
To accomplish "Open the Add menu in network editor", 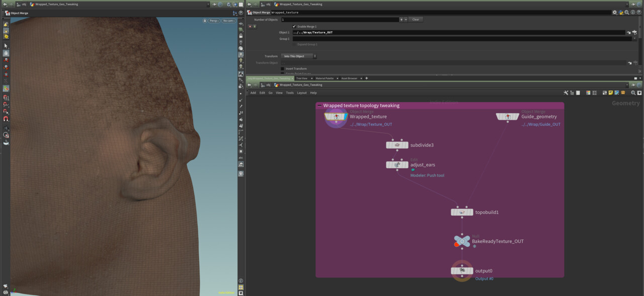I will click(253, 93).
